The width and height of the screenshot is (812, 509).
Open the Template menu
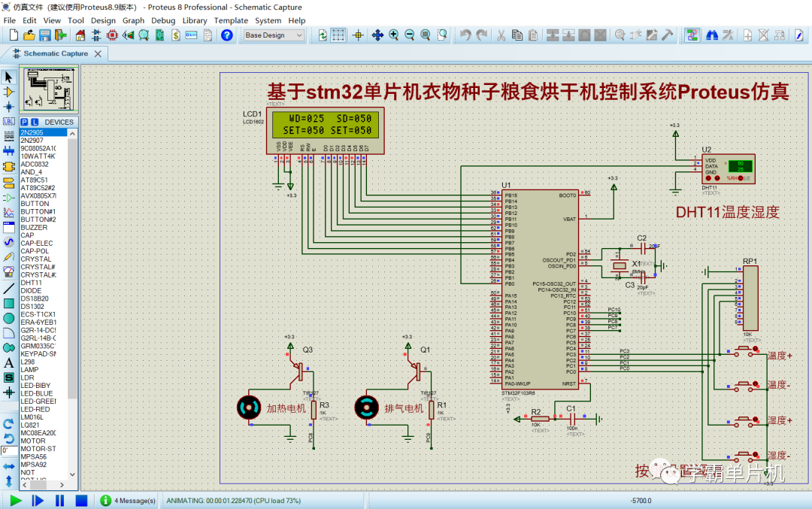click(231, 20)
